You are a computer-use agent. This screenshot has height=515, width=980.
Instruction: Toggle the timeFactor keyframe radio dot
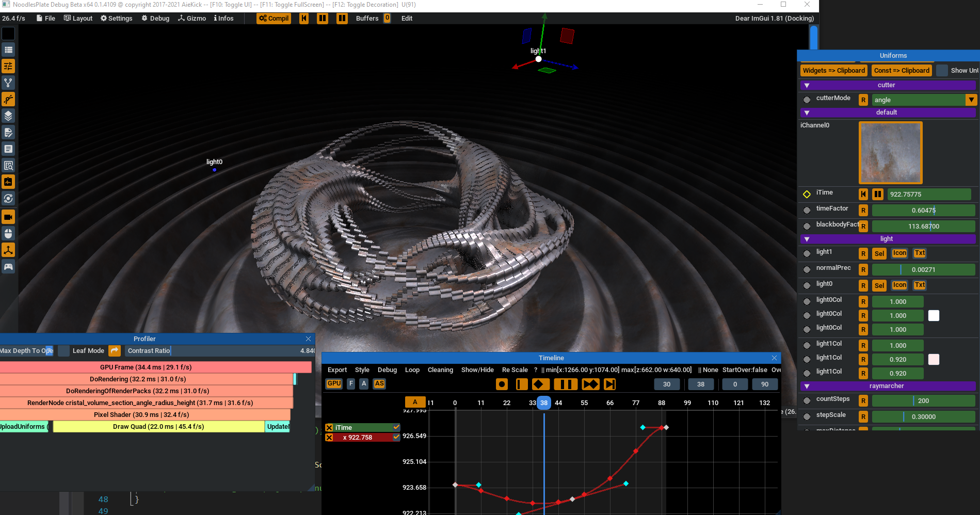(807, 211)
